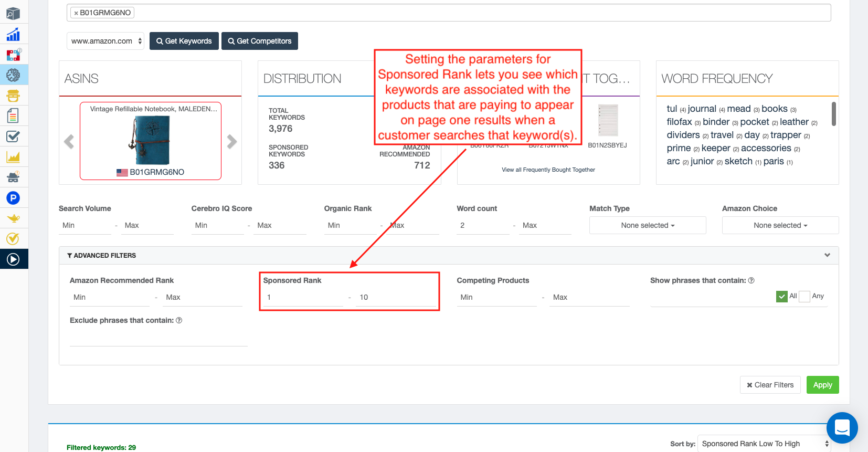868x452 pixels.
Task: Open the golden genie lamp icon
Action: coord(13,218)
